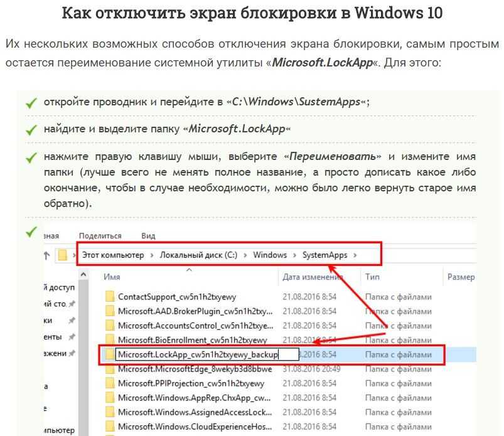Click the folder icon of Microsoft.AAD.BrokerPlugin
The image size is (504, 436).
(110, 311)
